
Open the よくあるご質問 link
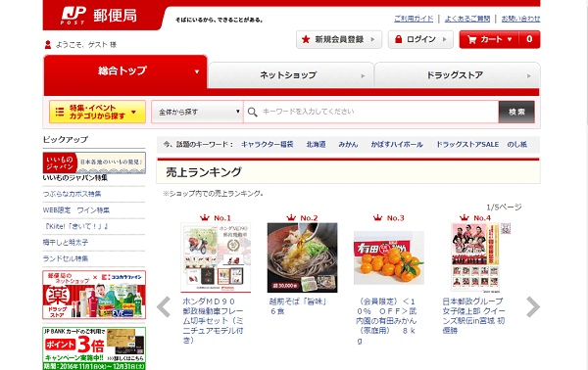pyautogui.click(x=467, y=19)
